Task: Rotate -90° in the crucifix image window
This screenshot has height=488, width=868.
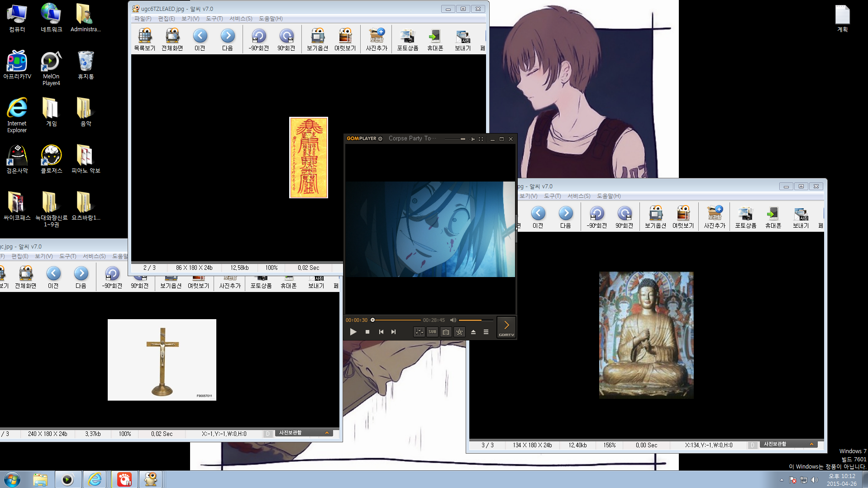Action: point(112,277)
